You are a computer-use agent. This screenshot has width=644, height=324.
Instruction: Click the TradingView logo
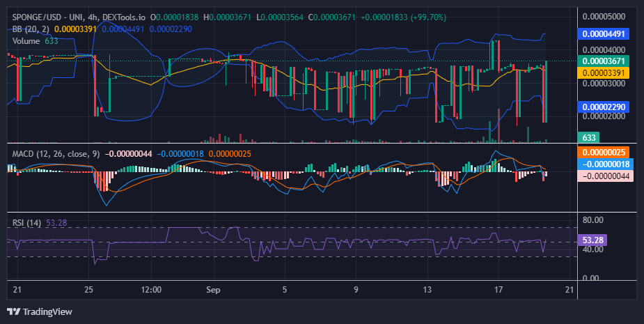(x=13, y=311)
